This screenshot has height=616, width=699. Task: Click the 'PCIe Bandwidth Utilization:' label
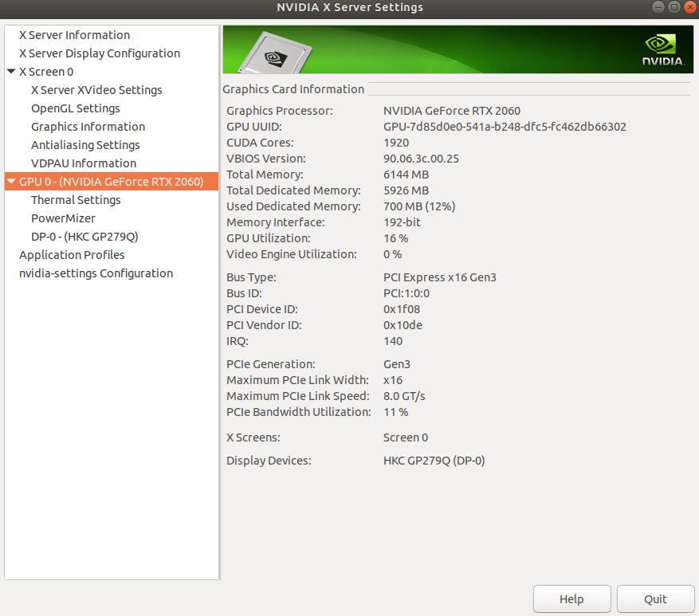299,412
